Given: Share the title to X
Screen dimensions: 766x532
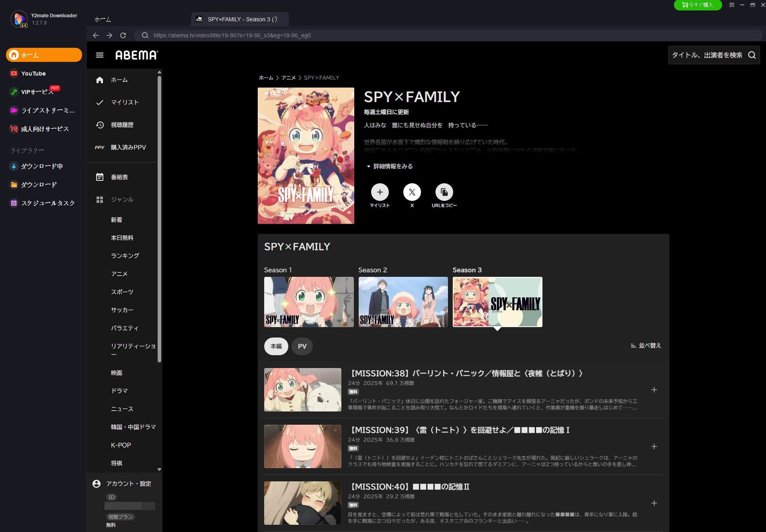Looking at the screenshot, I should (412, 192).
